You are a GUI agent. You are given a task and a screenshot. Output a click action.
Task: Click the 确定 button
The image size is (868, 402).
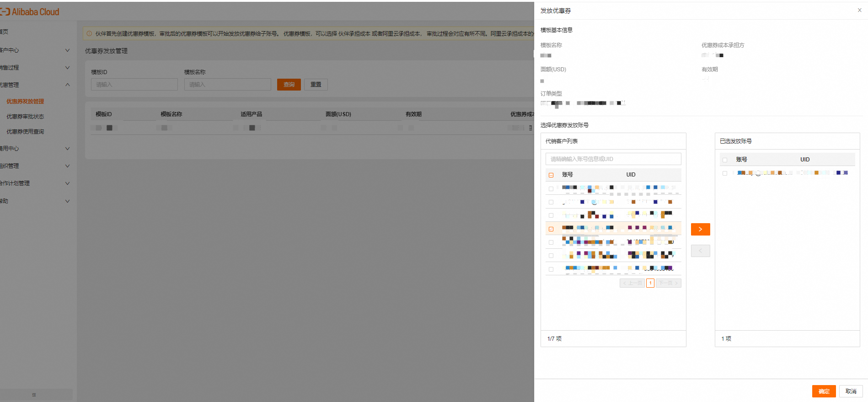tap(824, 391)
